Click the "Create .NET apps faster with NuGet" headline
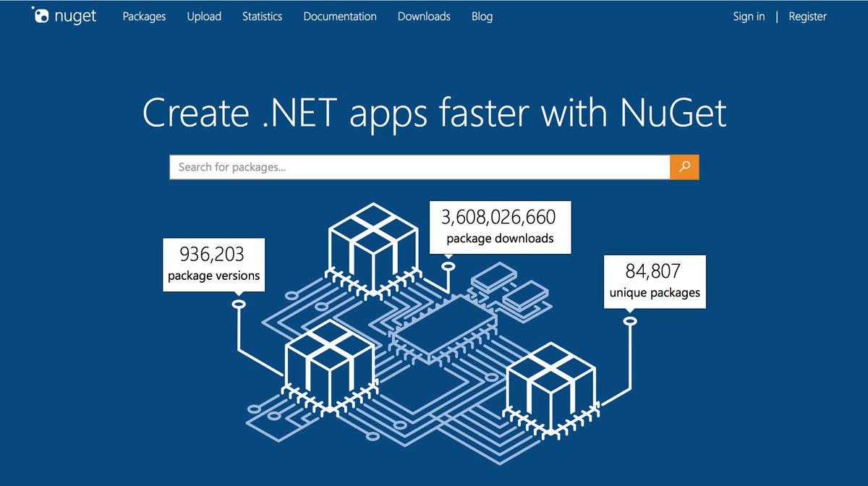 (x=434, y=113)
